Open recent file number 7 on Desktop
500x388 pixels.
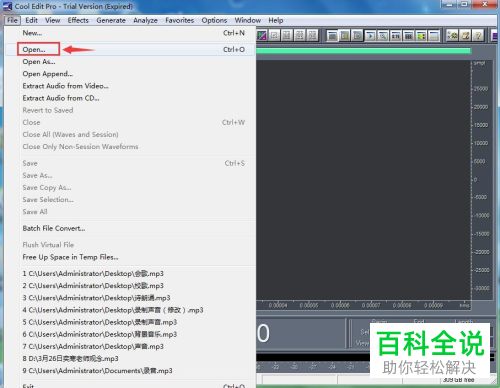coord(130,347)
